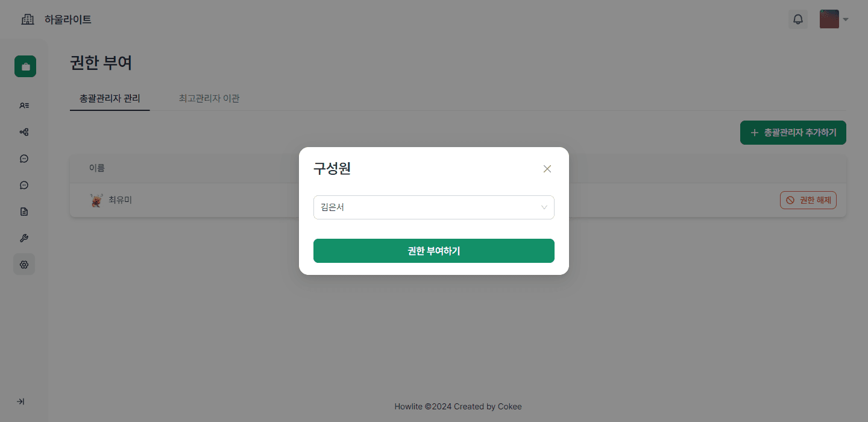The width and height of the screenshot is (868, 422).
Task: Click the 총괄관리자 추가하기 button
Action: 793,133
